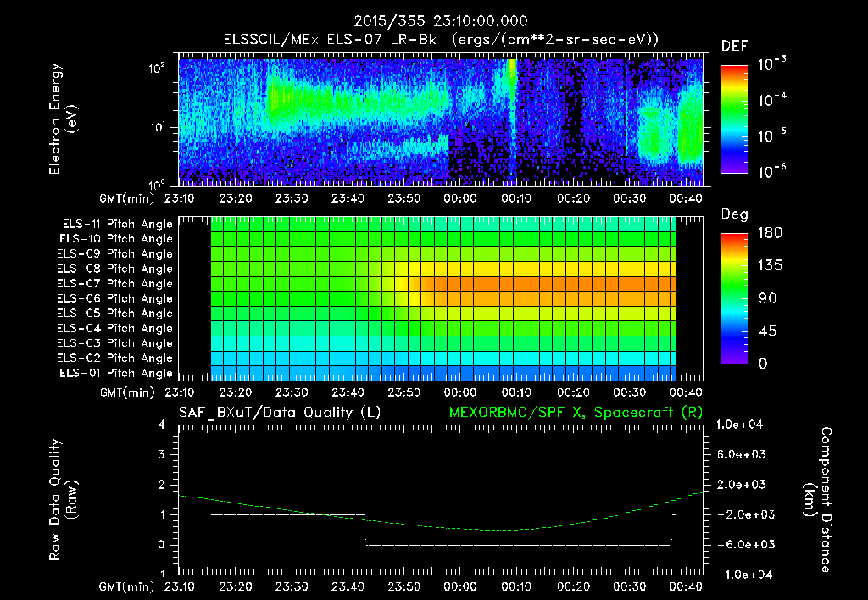Click the 10^-5 label on DEF scale

click(x=771, y=135)
